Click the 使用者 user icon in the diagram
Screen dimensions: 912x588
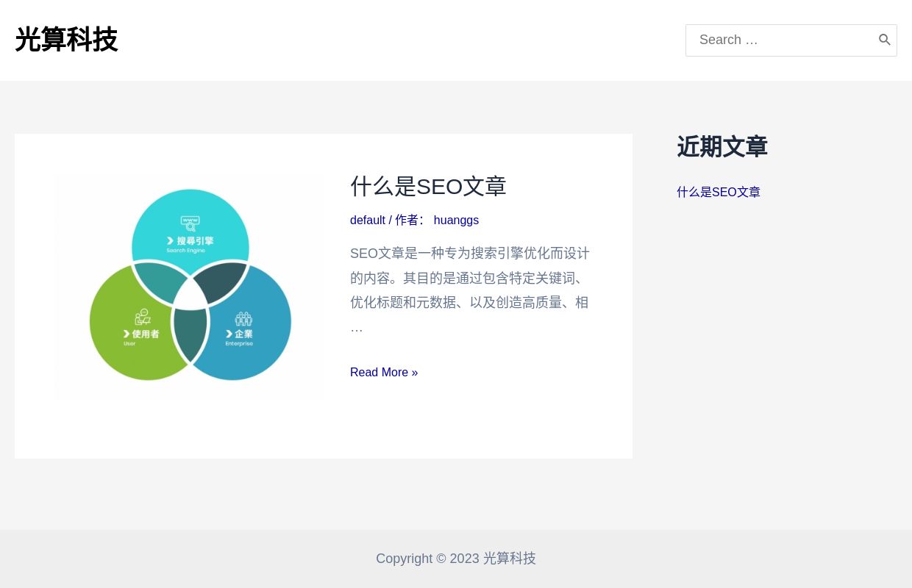[x=143, y=318]
